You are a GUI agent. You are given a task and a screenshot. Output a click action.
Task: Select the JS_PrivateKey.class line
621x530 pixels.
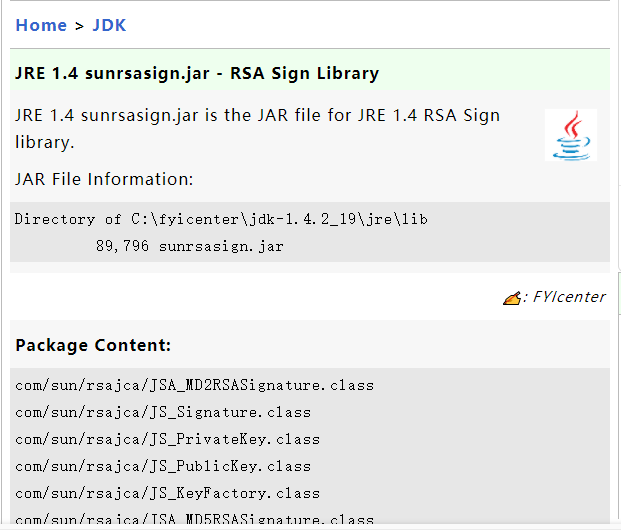168,439
